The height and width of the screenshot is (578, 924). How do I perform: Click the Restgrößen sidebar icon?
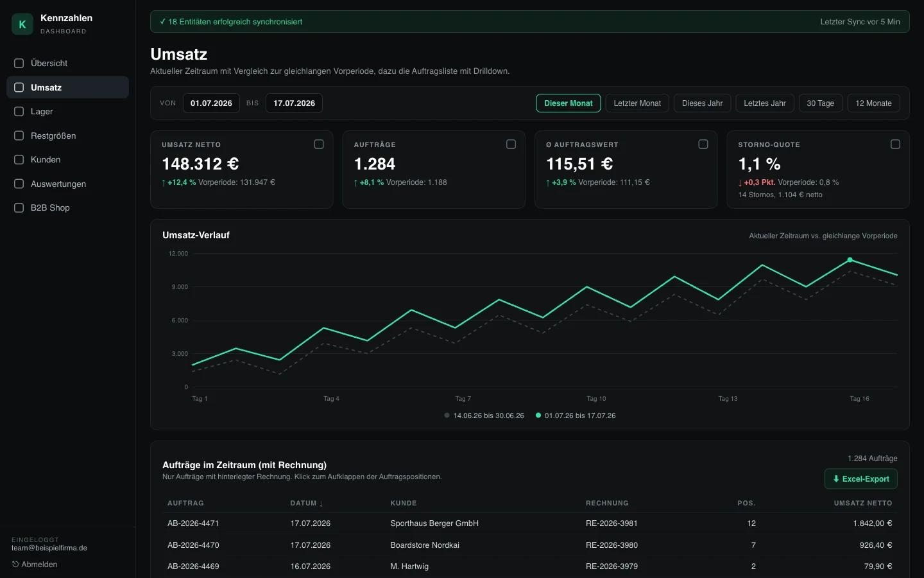(19, 136)
